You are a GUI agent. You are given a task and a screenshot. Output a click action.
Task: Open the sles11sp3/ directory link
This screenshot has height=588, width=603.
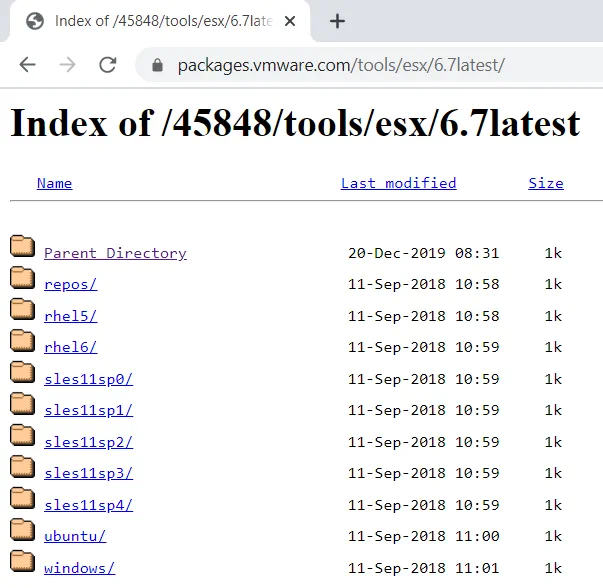[88, 473]
